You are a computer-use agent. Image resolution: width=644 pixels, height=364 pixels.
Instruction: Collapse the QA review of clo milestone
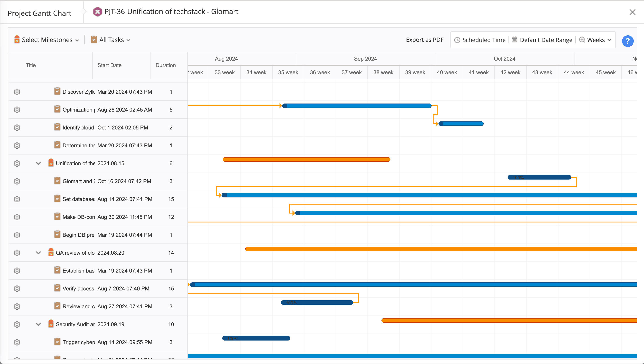38,253
